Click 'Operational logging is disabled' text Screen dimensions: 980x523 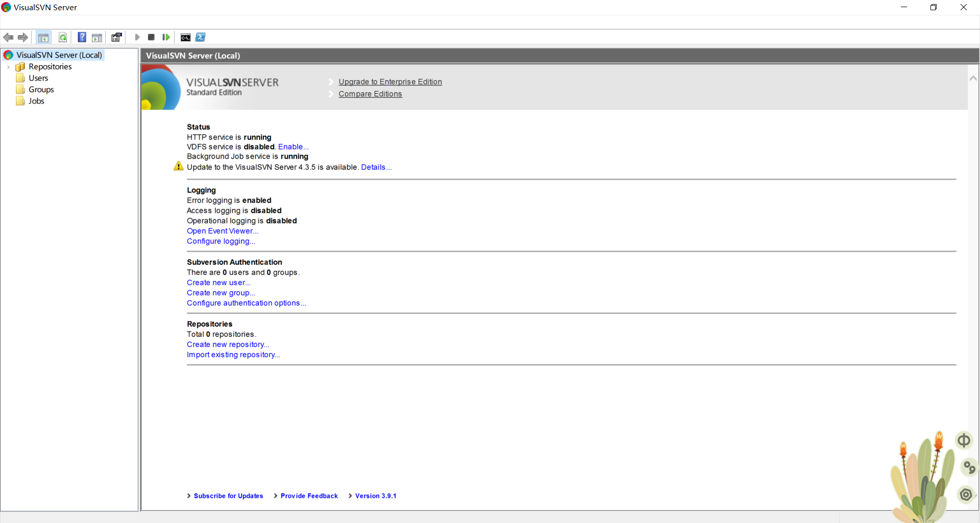(x=242, y=221)
